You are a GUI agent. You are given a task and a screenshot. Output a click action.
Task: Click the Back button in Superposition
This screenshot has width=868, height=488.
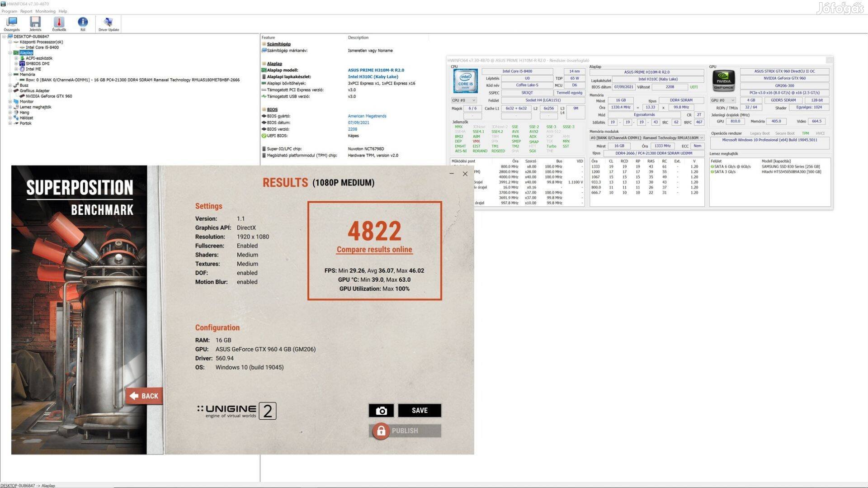144,396
